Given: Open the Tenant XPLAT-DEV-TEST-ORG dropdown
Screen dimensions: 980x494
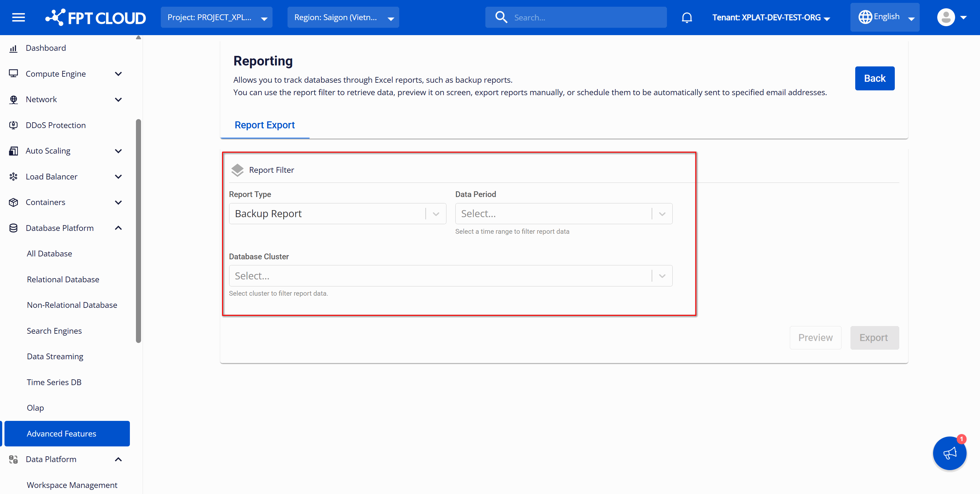Looking at the screenshot, I should [771, 18].
